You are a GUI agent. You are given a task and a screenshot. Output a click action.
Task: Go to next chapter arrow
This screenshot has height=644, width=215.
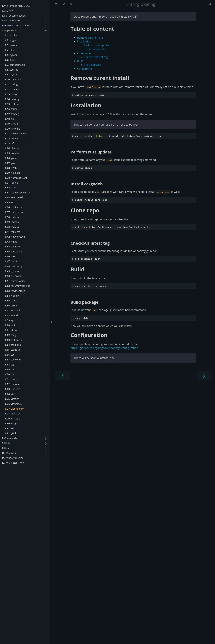pos(204,376)
